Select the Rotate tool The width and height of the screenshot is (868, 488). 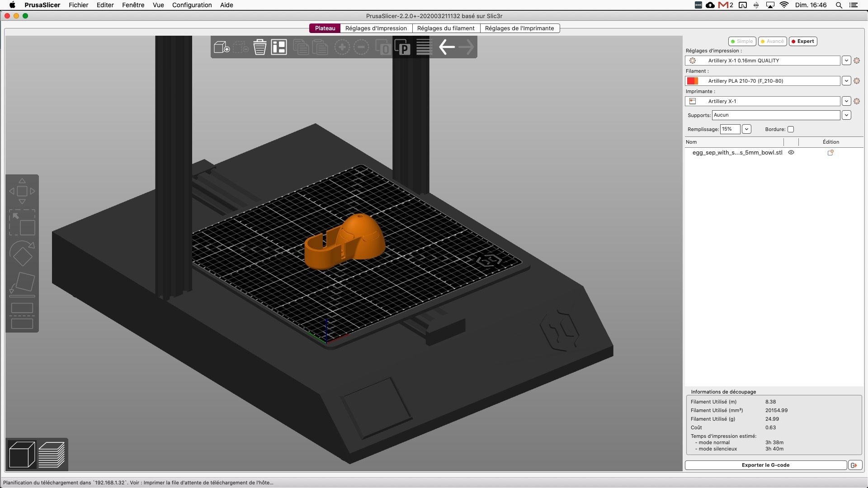pos(22,254)
